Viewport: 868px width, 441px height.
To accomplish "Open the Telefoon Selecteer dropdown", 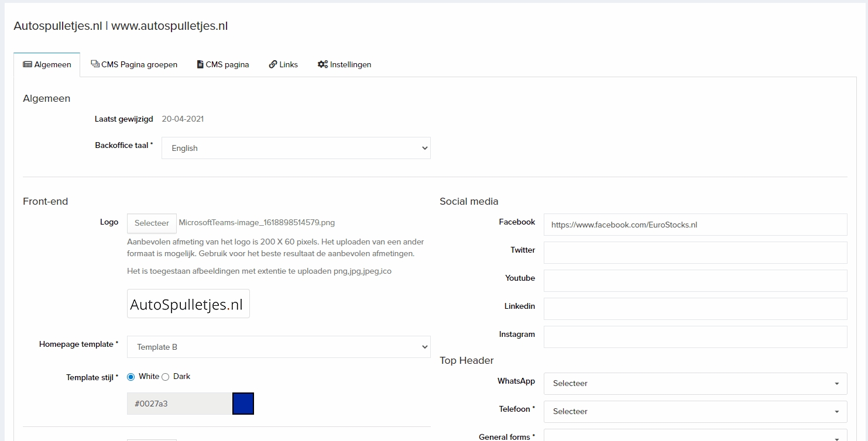I will (695, 412).
